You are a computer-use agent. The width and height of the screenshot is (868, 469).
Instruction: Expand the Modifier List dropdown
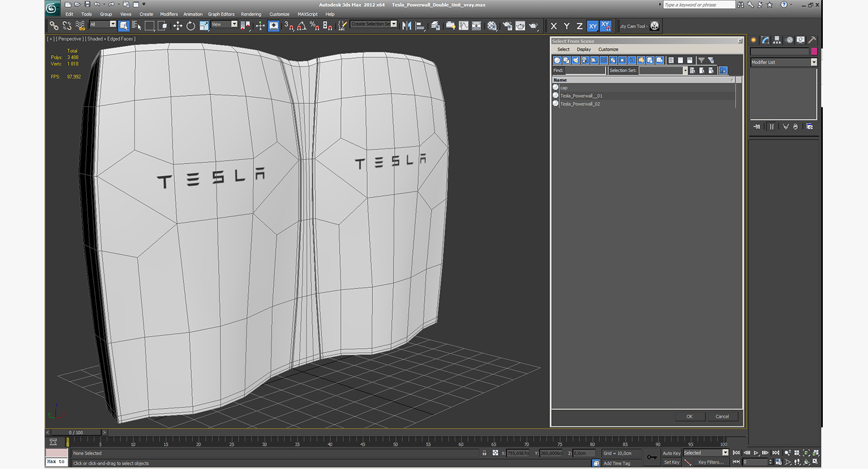point(784,62)
